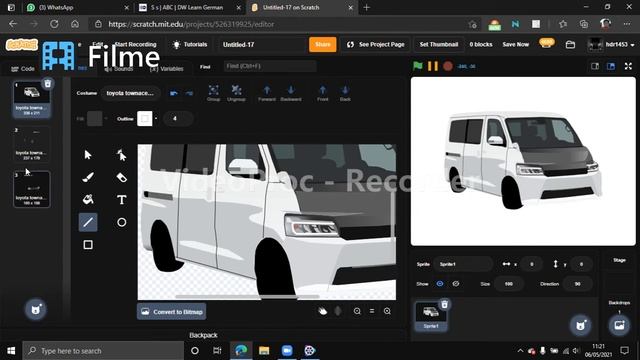Open the Edit menu

(98, 44)
